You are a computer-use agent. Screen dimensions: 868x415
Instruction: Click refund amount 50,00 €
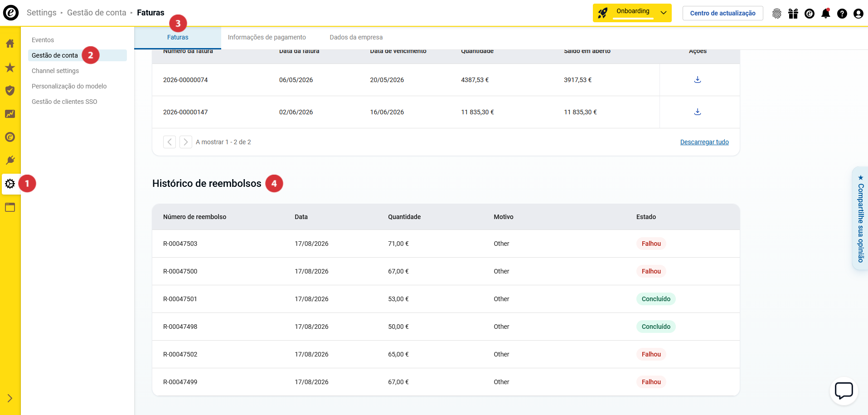(398, 327)
